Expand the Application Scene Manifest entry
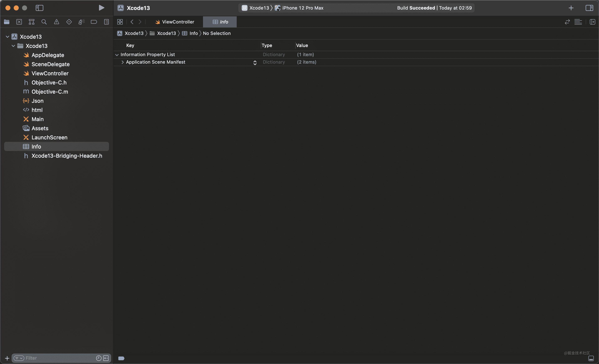Viewport: 599px width, 364px height. [x=122, y=62]
